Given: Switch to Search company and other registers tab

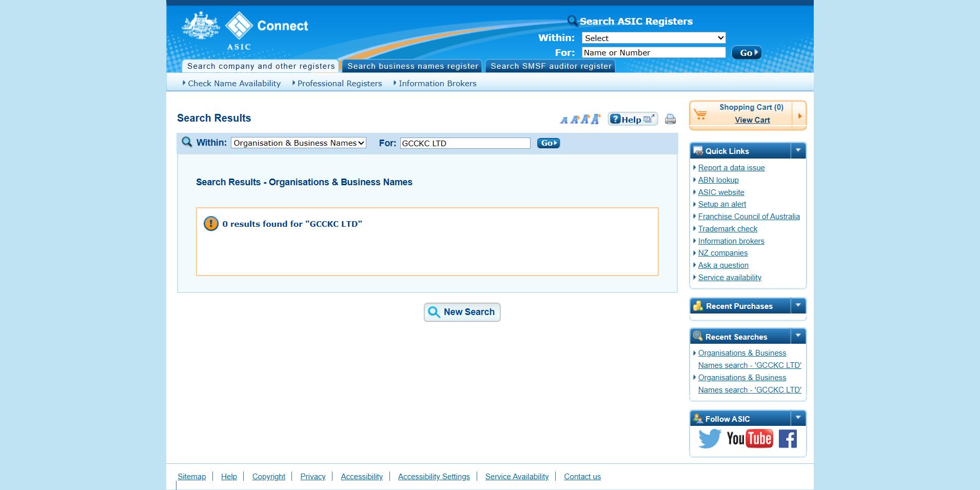Looking at the screenshot, I should click(261, 66).
